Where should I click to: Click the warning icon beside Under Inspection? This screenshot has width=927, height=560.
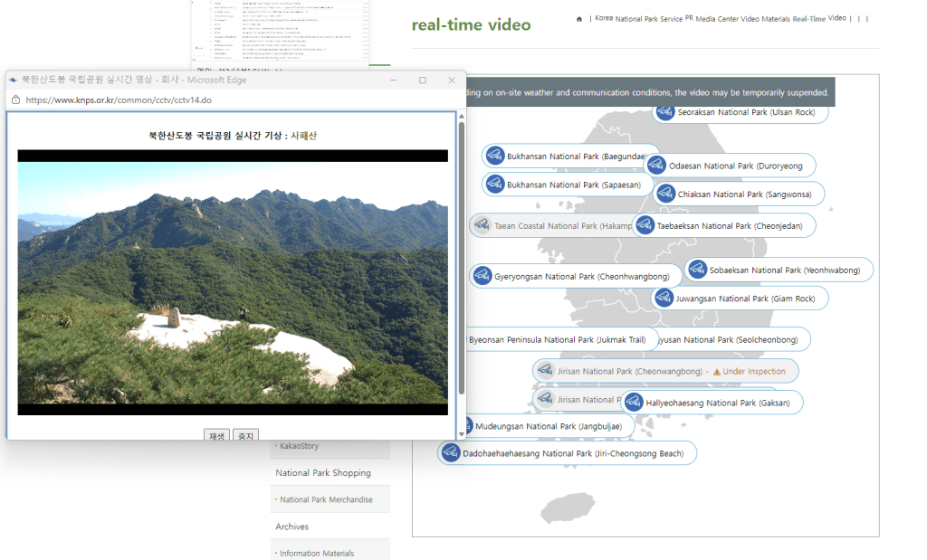[717, 372]
